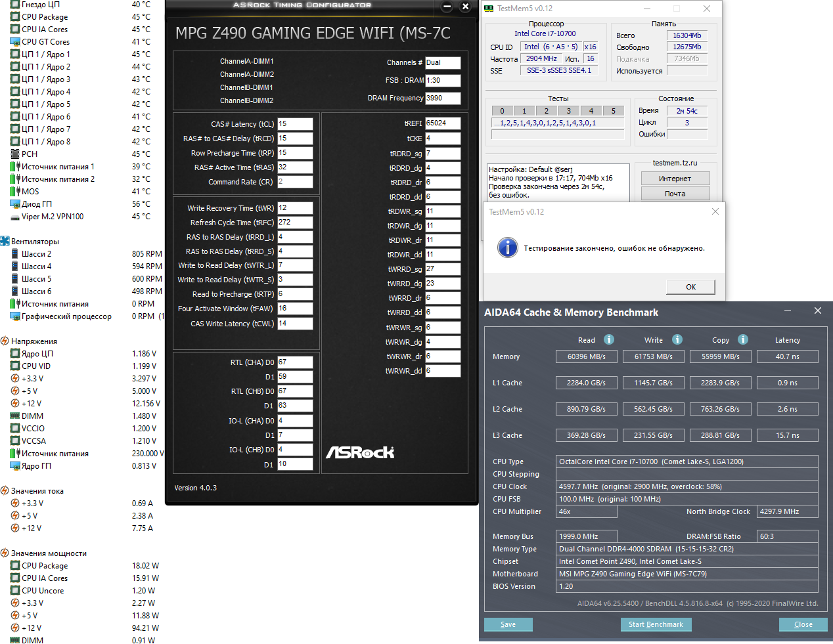Click the Диод ГП sensor icon
The width and height of the screenshot is (833, 644).
(15, 204)
